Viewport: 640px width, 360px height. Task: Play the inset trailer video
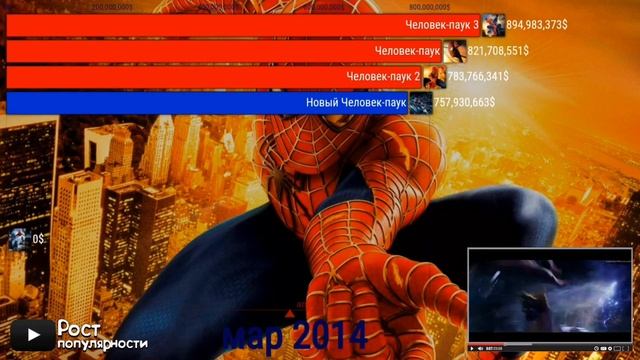(x=472, y=349)
